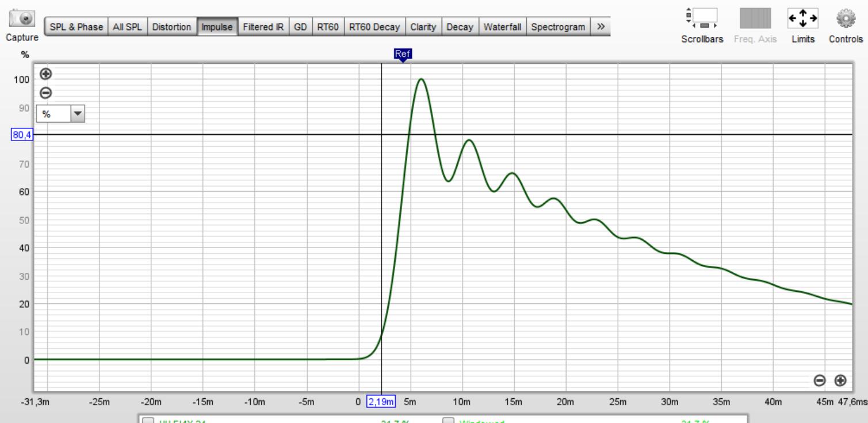This screenshot has height=423, width=868.
Task: Click the 45m time axis label
Action: (825, 401)
